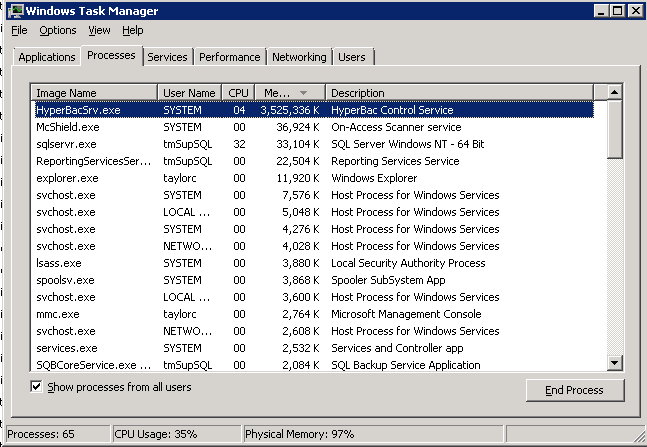Open the Options menu
Image resolution: width=647 pixels, height=447 pixels.
[58, 31]
